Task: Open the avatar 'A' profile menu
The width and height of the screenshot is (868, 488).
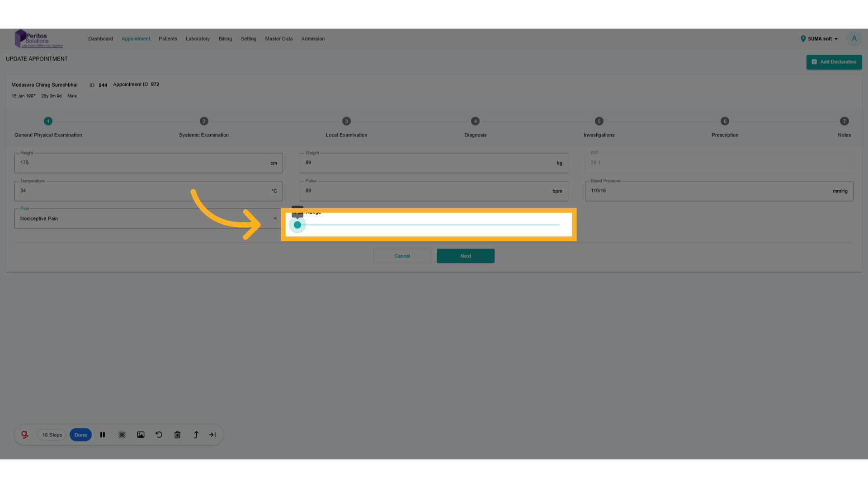Action: pos(854,39)
